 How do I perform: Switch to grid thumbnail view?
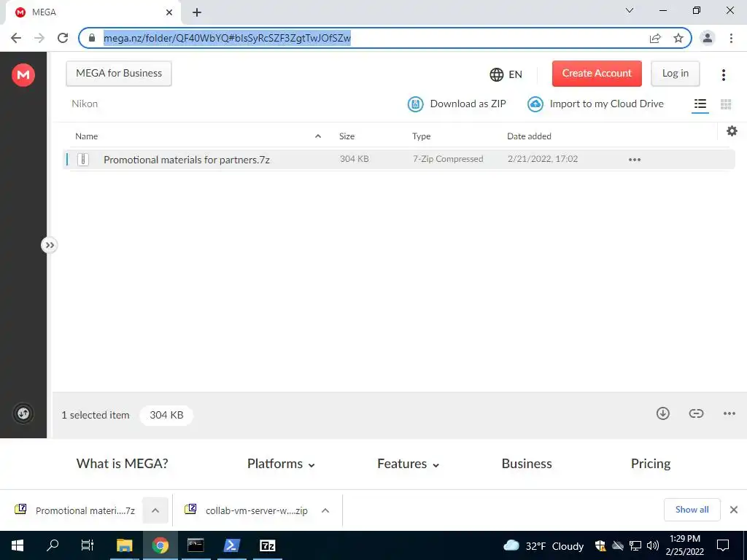click(x=726, y=104)
